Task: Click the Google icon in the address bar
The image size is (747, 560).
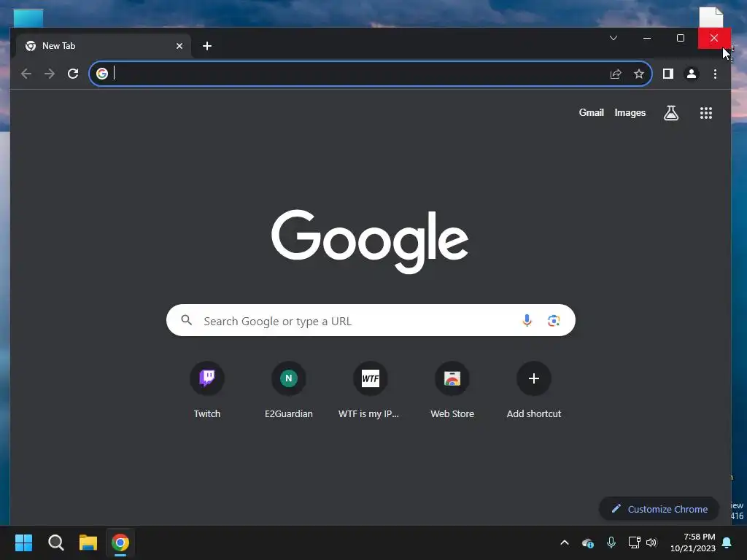Action: tap(102, 74)
